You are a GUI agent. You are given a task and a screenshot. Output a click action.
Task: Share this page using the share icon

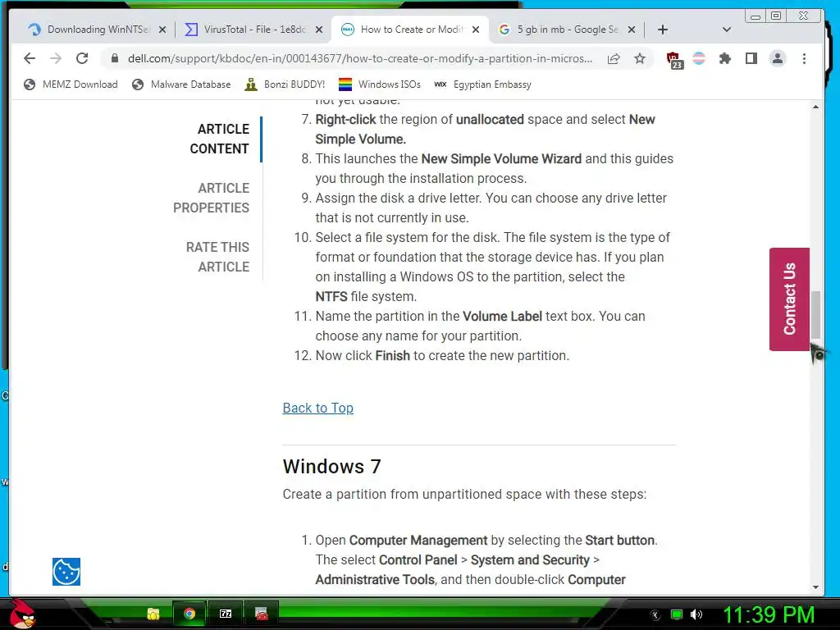(614, 58)
